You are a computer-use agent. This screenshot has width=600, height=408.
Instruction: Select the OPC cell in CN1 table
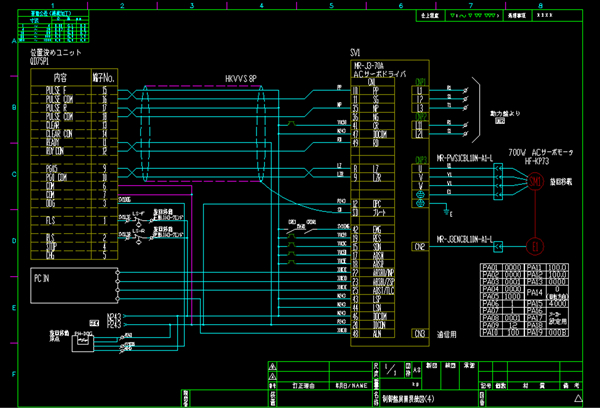pos(377,204)
